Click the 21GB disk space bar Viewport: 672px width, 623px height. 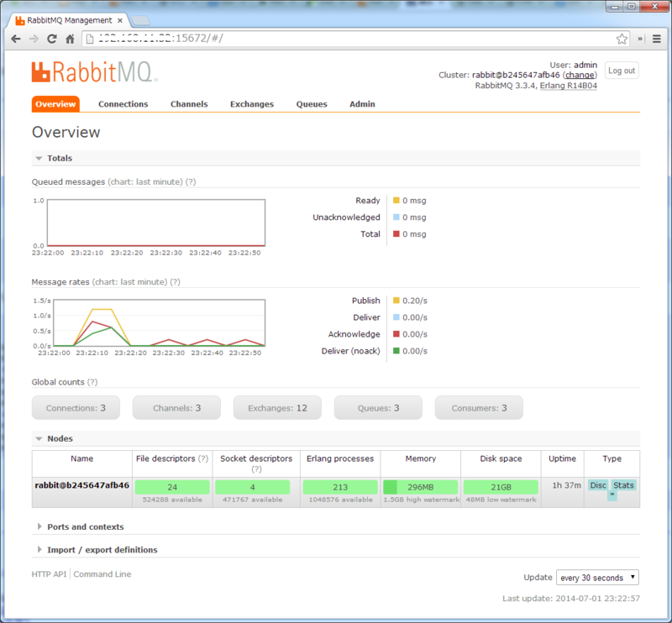pos(501,487)
